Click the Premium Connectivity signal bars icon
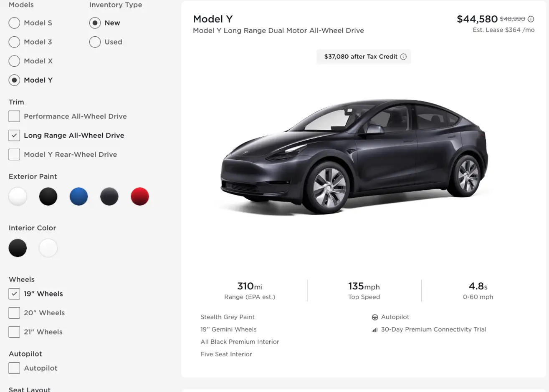549x392 pixels. [x=375, y=330]
